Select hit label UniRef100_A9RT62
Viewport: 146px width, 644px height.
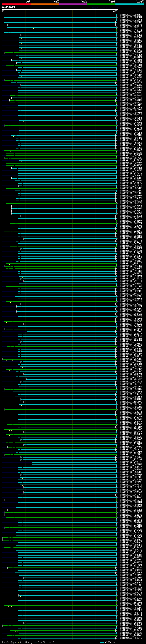(x=131, y=261)
